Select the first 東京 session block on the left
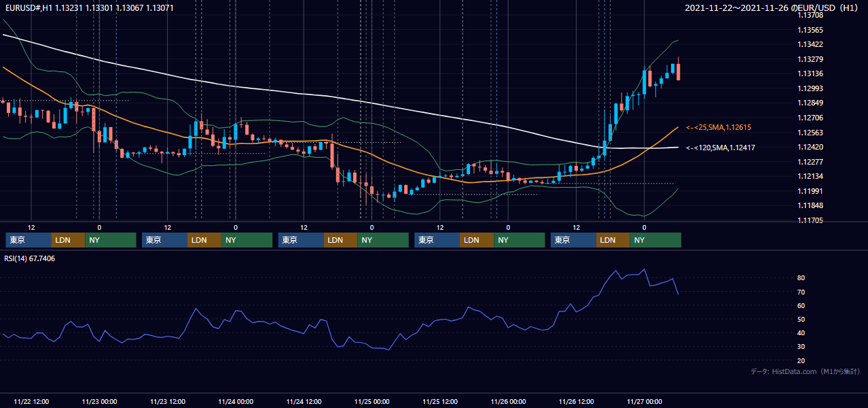The image size is (868, 408). 29,240
